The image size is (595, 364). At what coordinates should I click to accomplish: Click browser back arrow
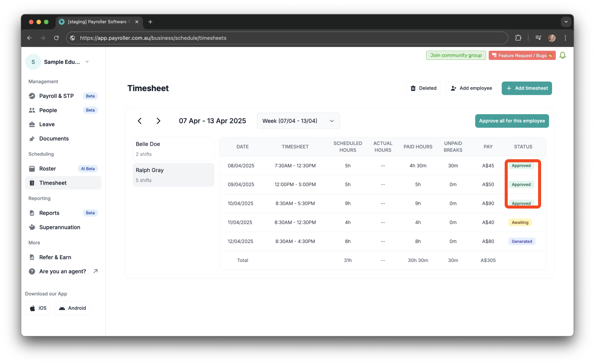point(30,38)
